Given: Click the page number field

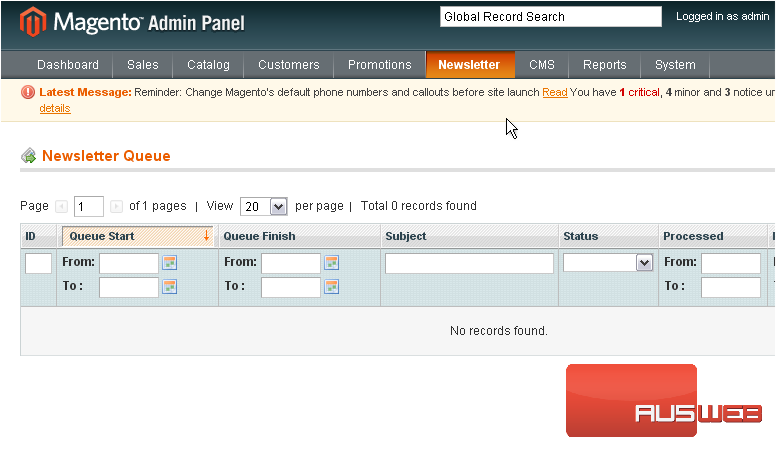Looking at the screenshot, I should click(x=89, y=206).
